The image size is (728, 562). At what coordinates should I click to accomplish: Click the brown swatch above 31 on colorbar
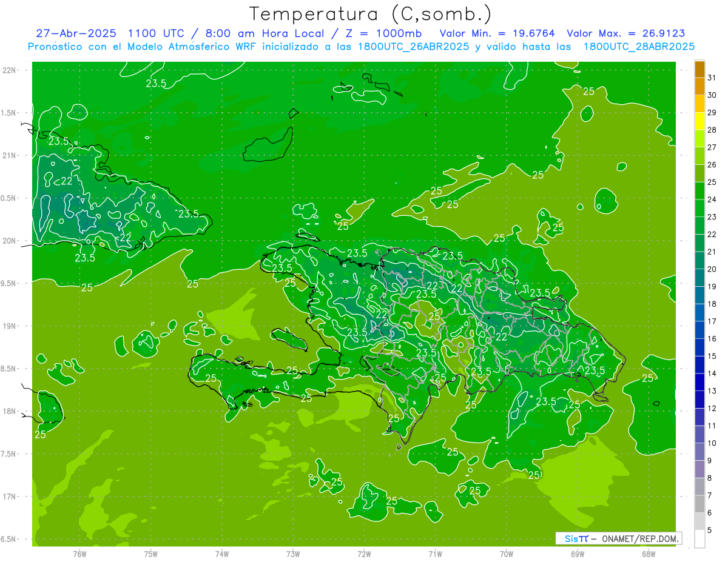pyautogui.click(x=699, y=69)
